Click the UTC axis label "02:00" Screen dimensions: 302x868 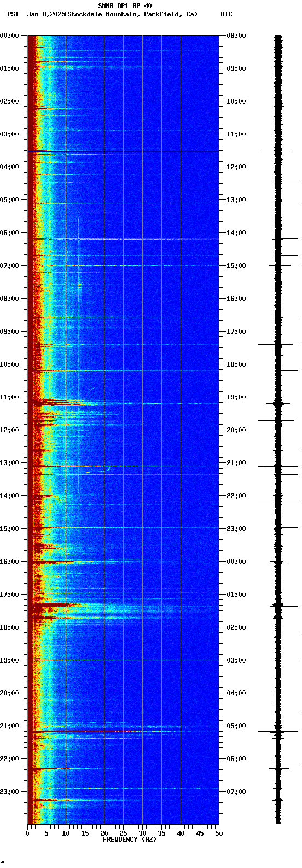pos(236,627)
